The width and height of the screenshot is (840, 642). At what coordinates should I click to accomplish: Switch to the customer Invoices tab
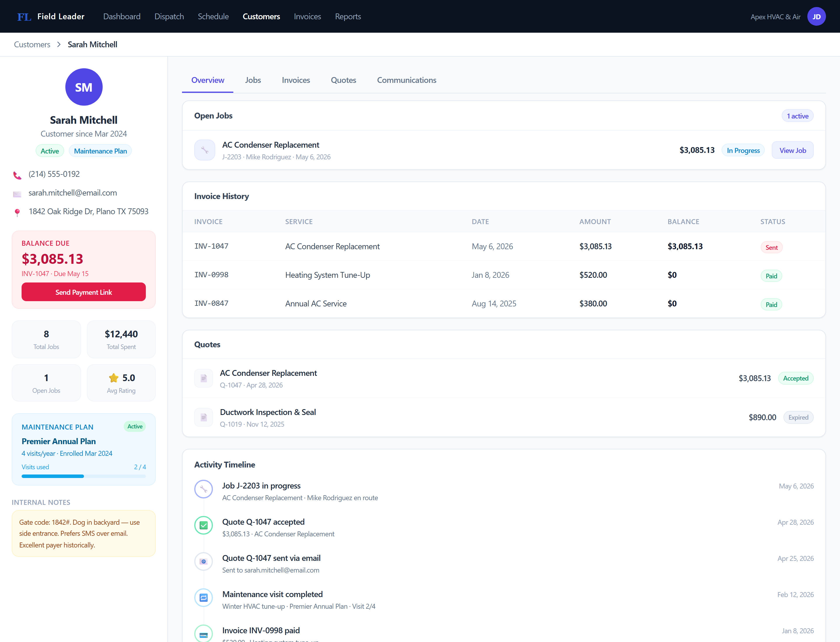(296, 80)
